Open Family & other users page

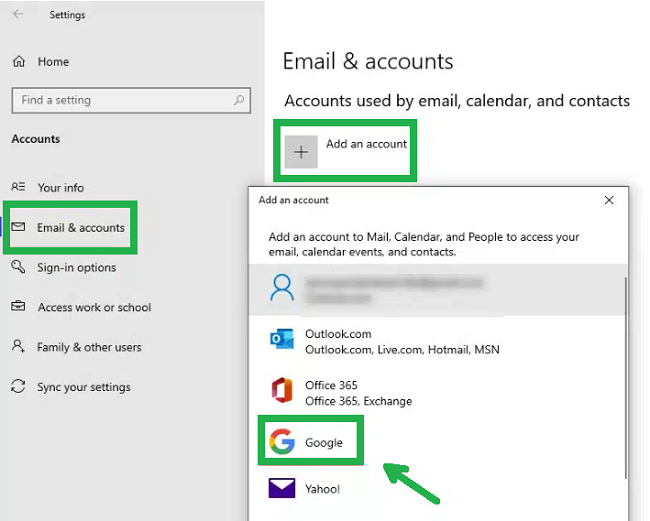click(x=89, y=348)
